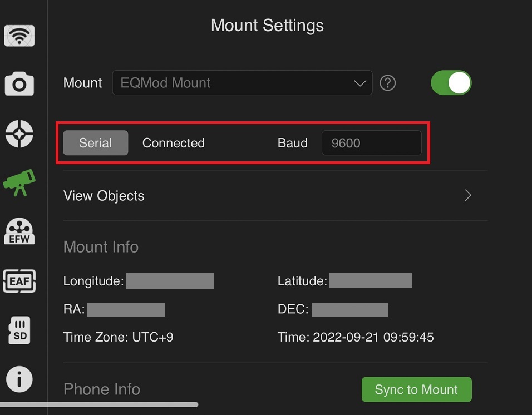This screenshot has width=532, height=415.
Task: Click the Serial connection button
Action: (x=96, y=143)
